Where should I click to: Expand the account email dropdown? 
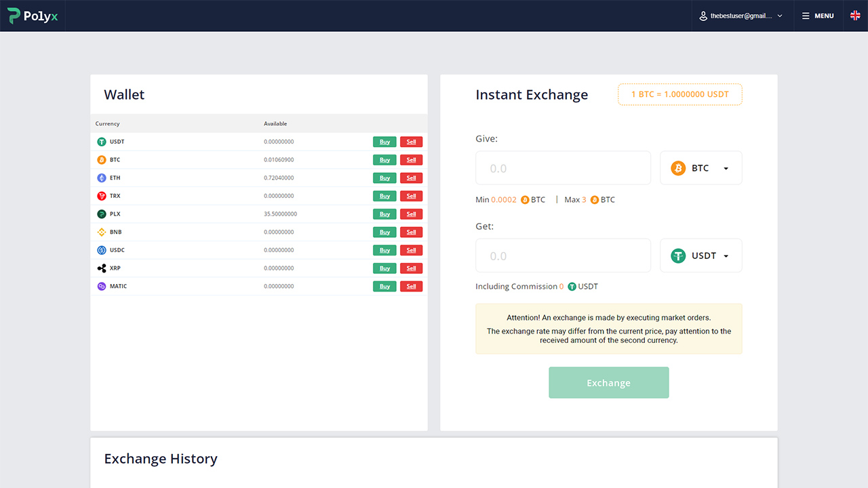pyautogui.click(x=780, y=16)
